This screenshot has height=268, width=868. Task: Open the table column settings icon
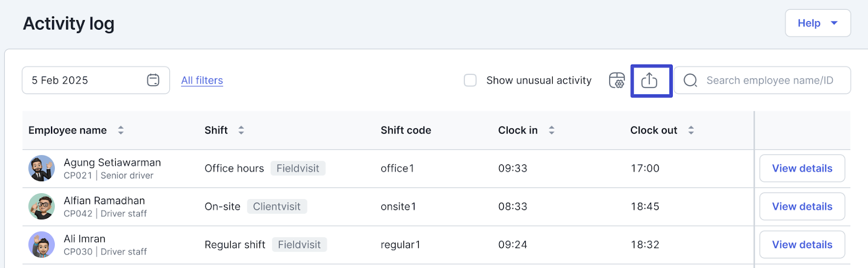[617, 81]
